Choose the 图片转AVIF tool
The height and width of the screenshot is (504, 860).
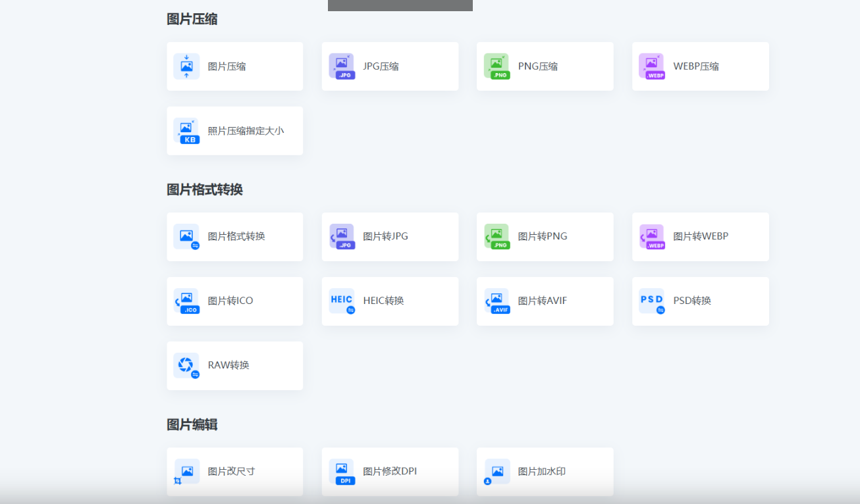[543, 301]
